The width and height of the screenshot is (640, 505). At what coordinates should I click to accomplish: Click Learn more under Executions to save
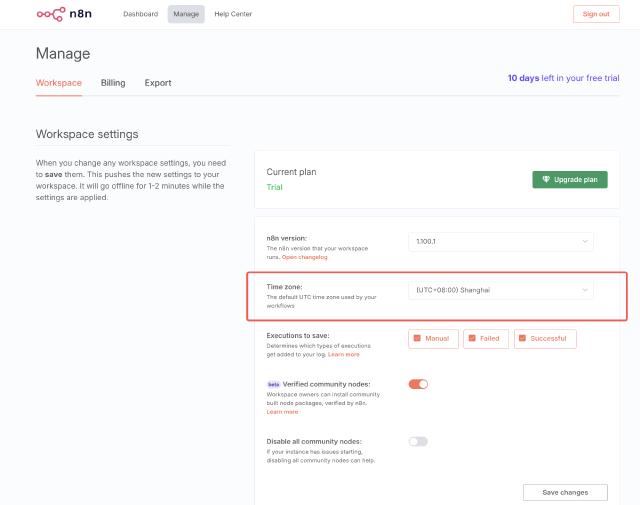(x=344, y=354)
